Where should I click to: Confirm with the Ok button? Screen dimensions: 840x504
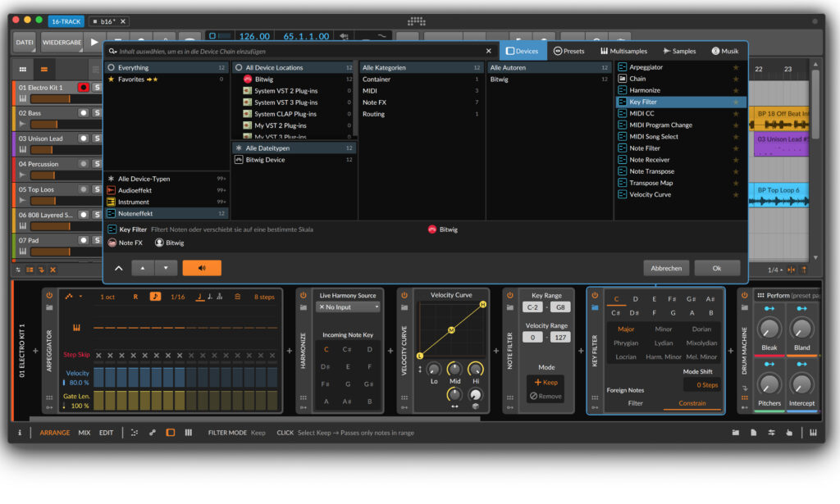pos(717,269)
